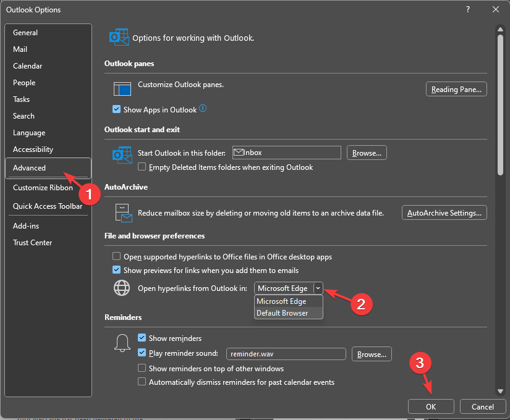Open the Reading Pane settings

[456, 88]
